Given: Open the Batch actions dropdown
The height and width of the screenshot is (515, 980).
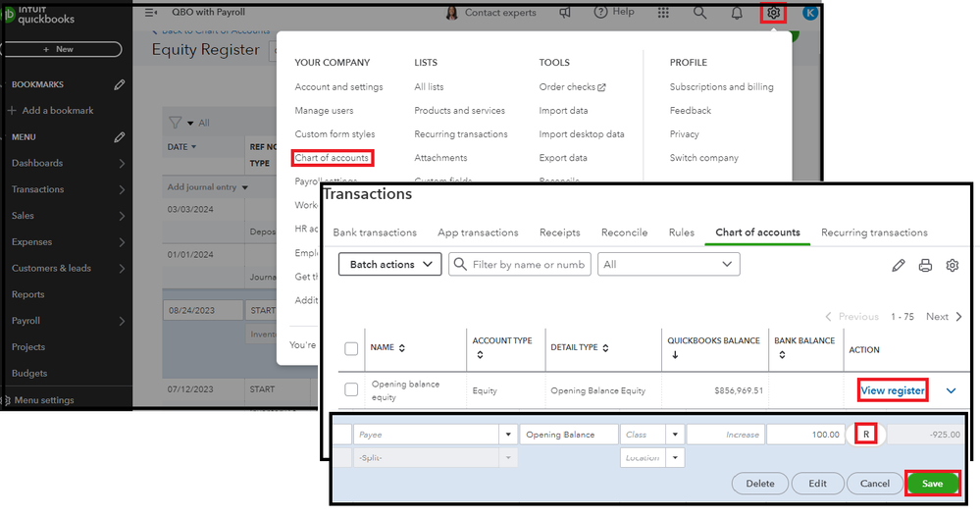Looking at the screenshot, I should coord(390,265).
